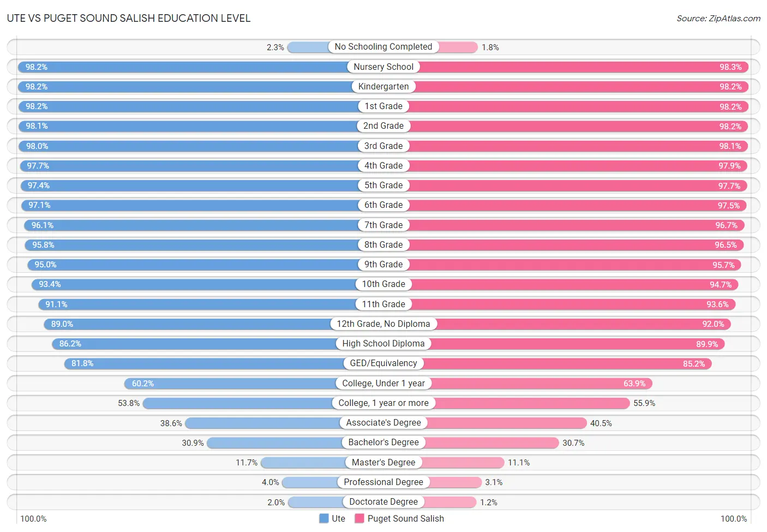Screen dimensions: 767x532
Task: Click the blue GED/Equivalency 81.8% bar
Action: [x=204, y=363]
